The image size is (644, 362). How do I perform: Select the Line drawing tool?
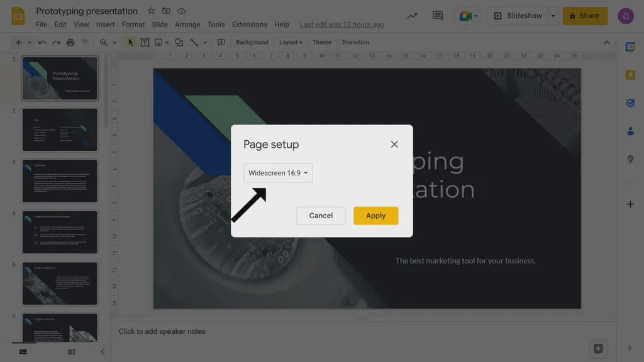click(x=193, y=42)
